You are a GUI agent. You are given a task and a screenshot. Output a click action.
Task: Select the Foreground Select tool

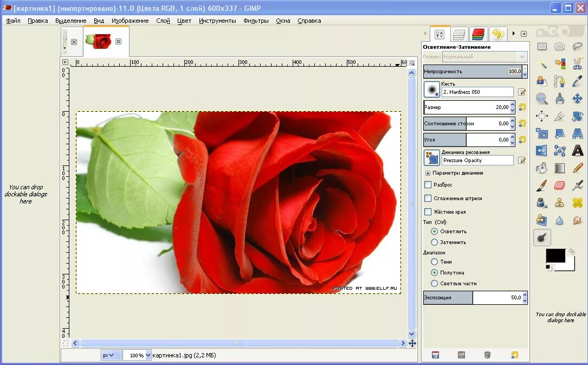pyautogui.click(x=542, y=81)
